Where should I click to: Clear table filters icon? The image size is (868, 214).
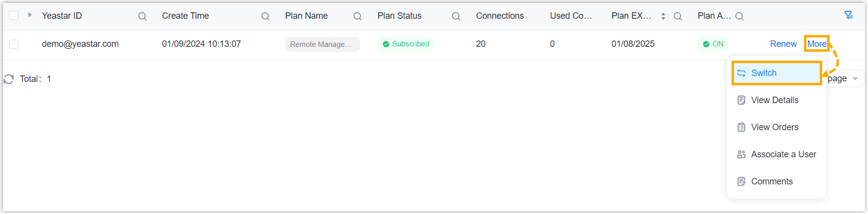click(849, 15)
